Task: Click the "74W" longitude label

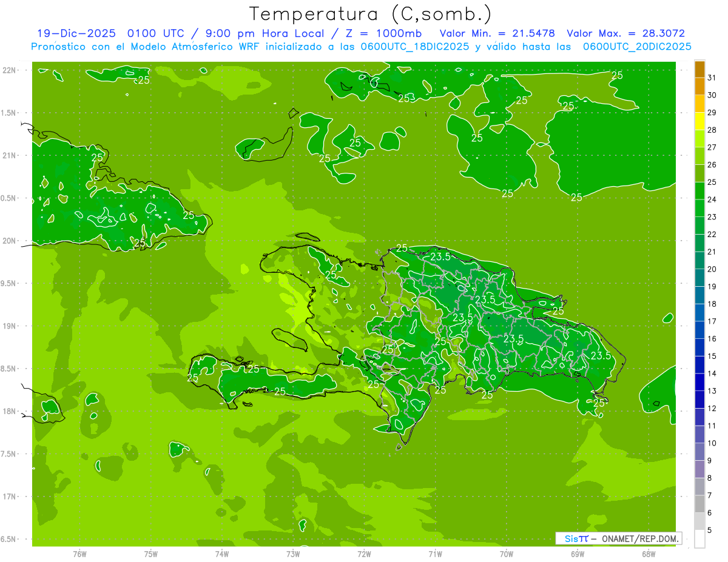Action: pos(222,554)
